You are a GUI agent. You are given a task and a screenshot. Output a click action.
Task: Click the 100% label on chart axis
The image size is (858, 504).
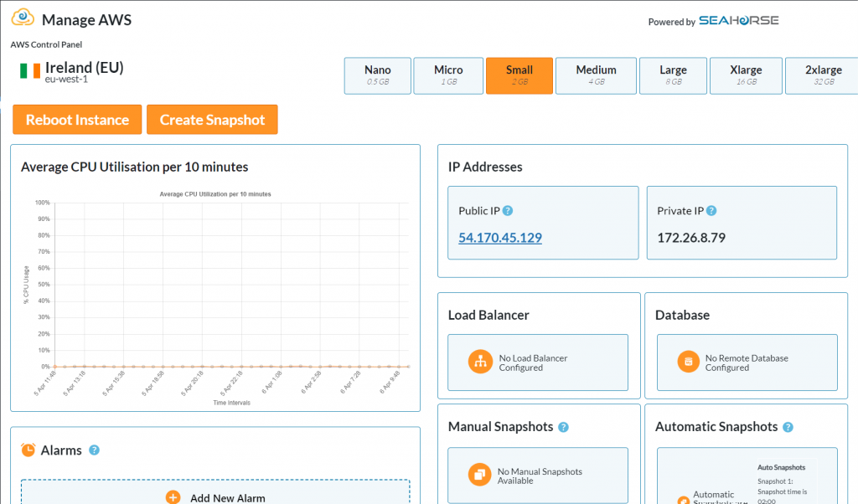coord(42,203)
